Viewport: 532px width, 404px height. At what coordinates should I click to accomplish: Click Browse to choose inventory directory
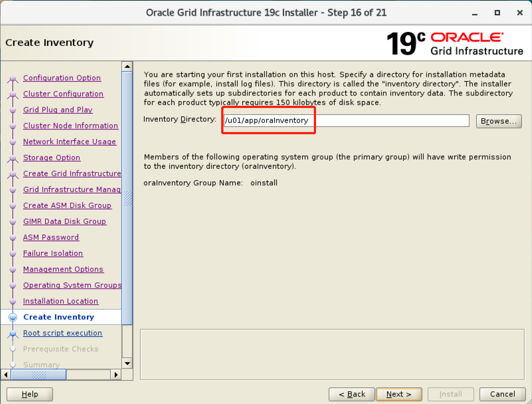[499, 121]
